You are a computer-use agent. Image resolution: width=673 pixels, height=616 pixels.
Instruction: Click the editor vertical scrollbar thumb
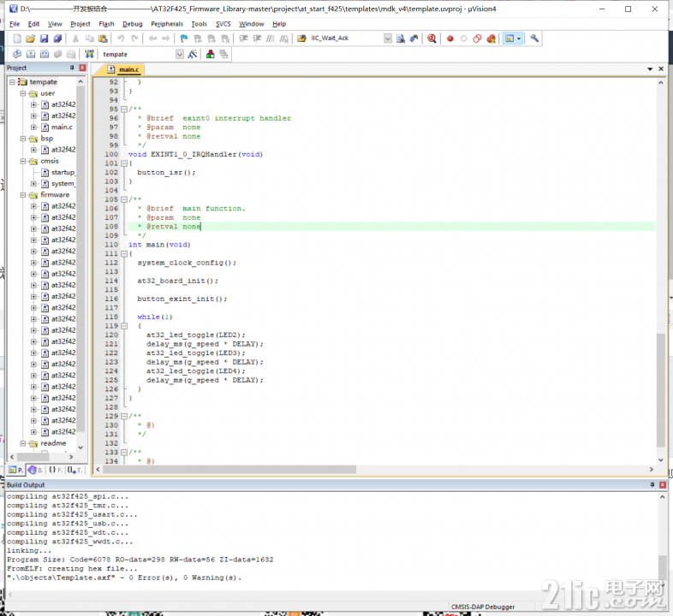tap(660, 390)
